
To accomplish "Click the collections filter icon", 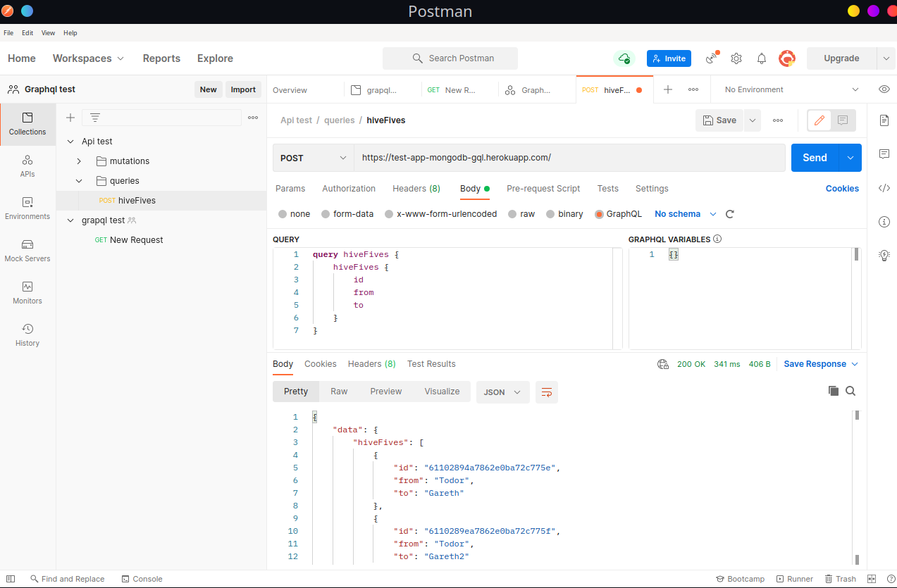I will tap(95, 118).
